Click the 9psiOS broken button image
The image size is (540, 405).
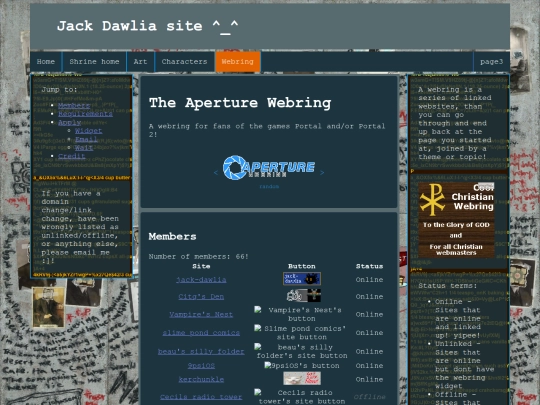coord(302,365)
